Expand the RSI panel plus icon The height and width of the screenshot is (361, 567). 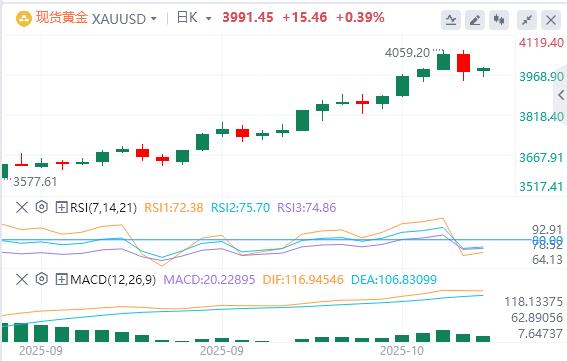coord(61,208)
